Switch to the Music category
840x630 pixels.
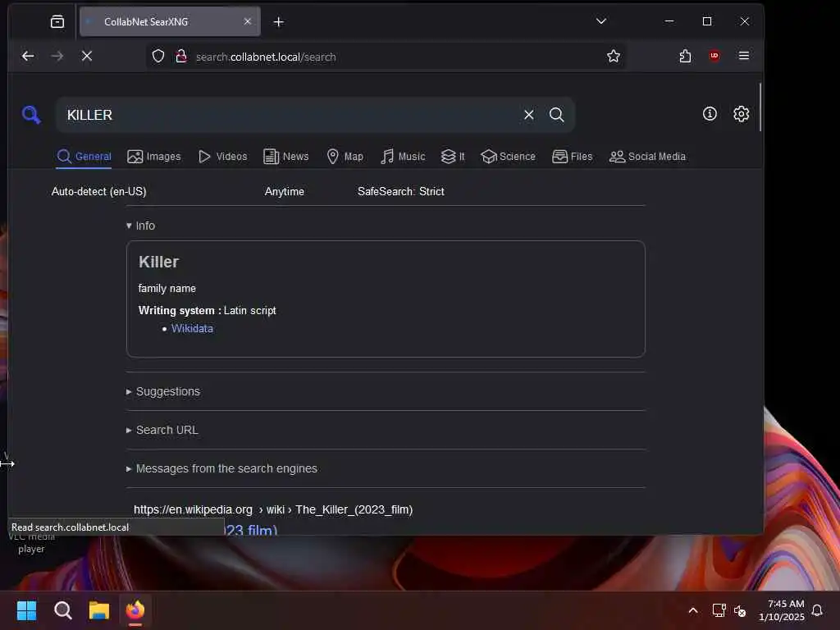click(x=403, y=157)
